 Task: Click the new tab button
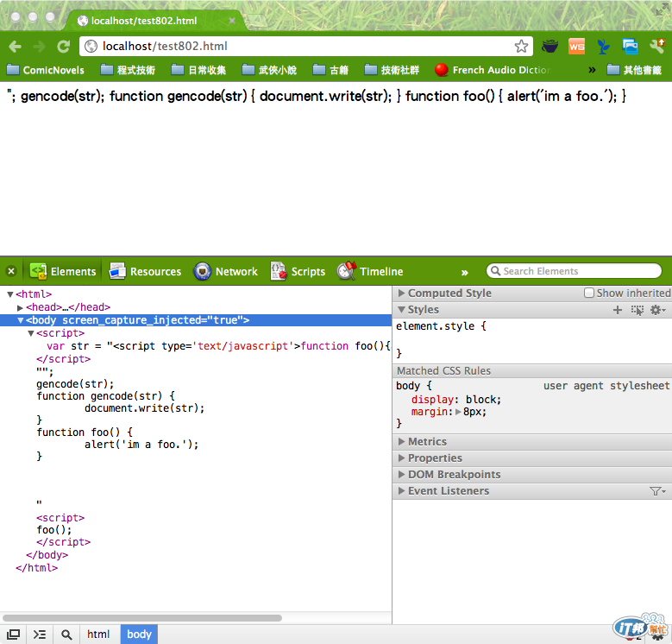[256, 21]
